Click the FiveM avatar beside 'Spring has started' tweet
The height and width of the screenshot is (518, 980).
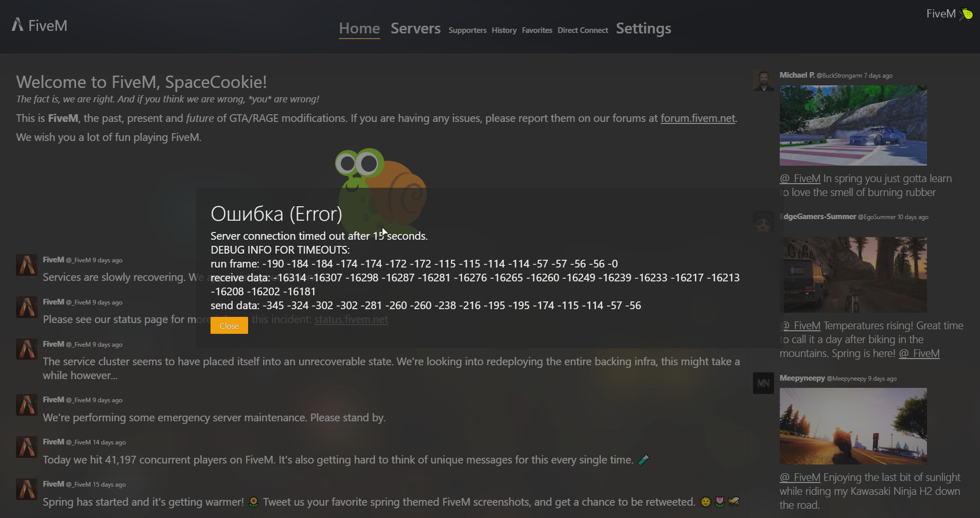(x=27, y=489)
